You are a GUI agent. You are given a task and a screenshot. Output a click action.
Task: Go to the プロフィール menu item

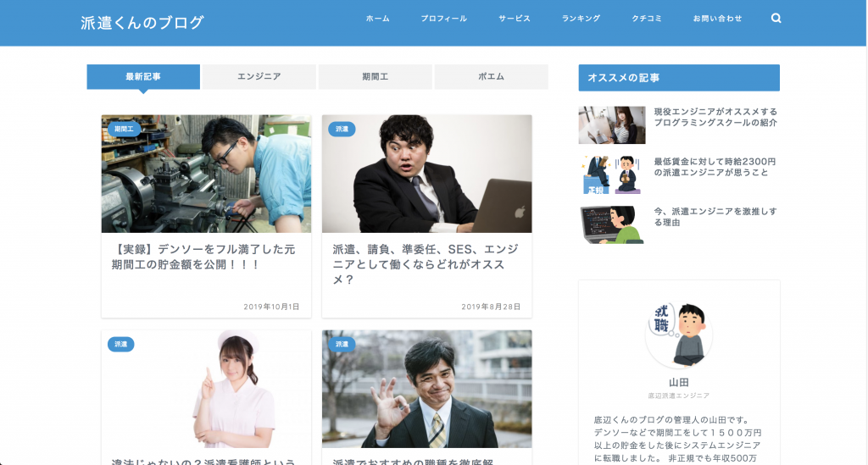coord(443,19)
